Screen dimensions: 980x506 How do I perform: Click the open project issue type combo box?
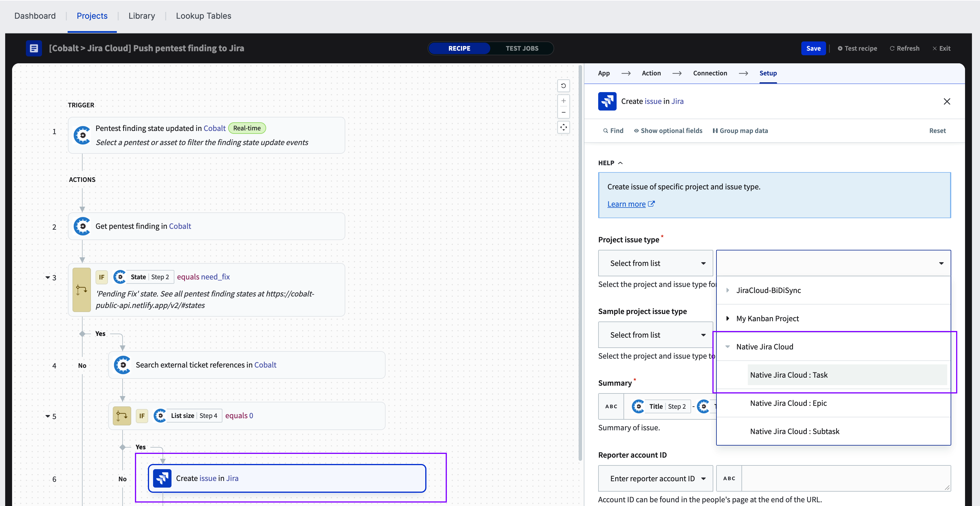[834, 263]
